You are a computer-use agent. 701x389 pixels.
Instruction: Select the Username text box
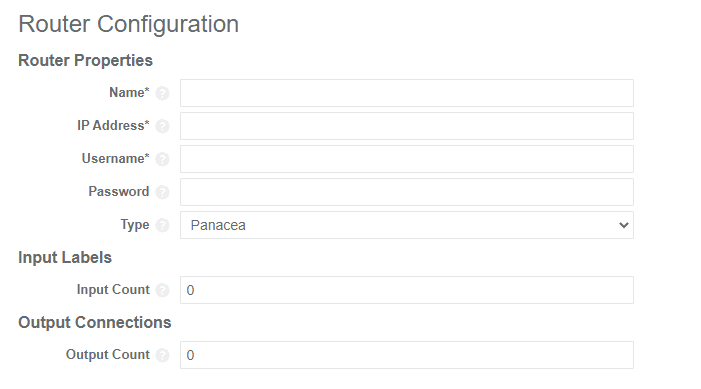pyautogui.click(x=407, y=159)
